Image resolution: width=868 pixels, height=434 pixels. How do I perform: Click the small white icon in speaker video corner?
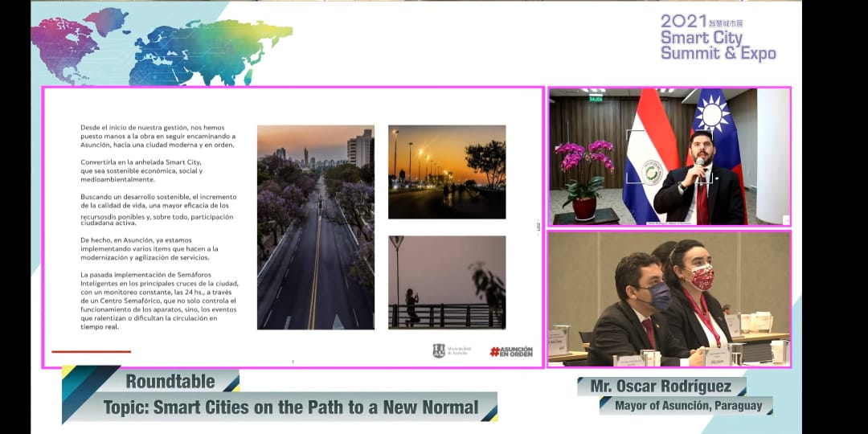coord(785,219)
